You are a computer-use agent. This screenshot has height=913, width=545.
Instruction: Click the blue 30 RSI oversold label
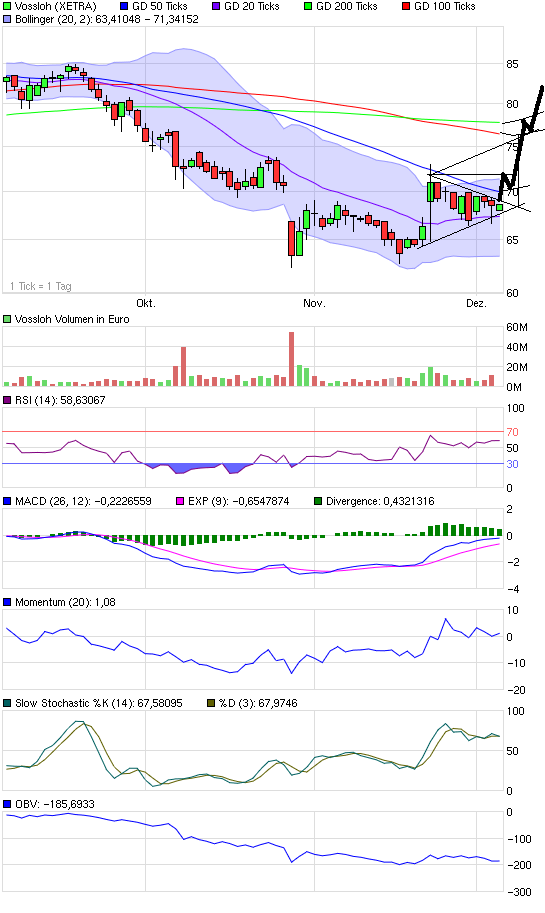(512, 464)
